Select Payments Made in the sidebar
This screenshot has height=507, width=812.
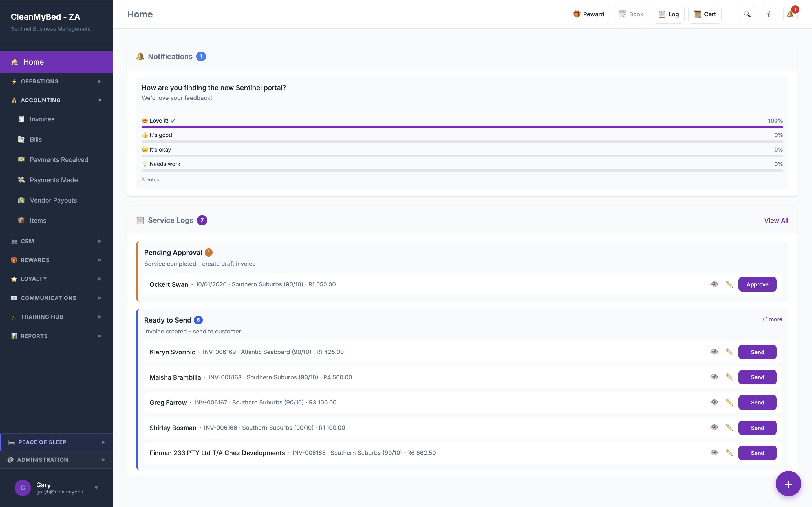[x=54, y=180]
